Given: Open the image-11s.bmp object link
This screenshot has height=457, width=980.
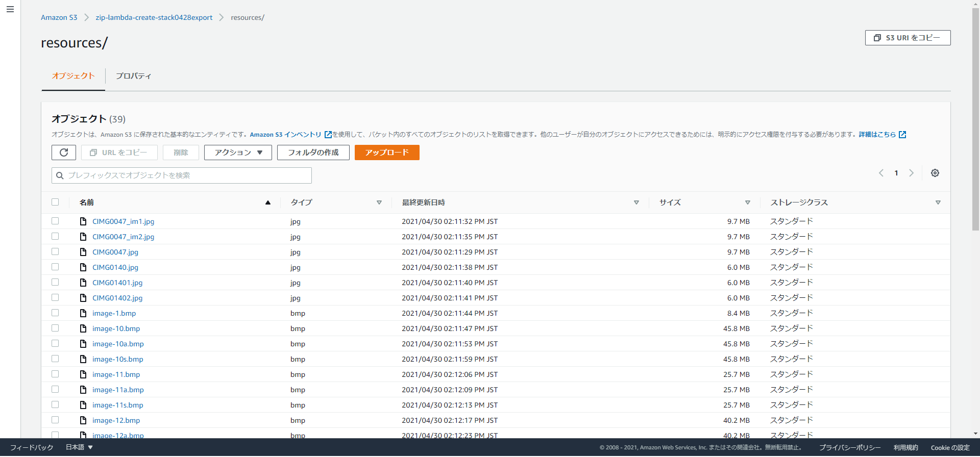Looking at the screenshot, I should point(118,405).
